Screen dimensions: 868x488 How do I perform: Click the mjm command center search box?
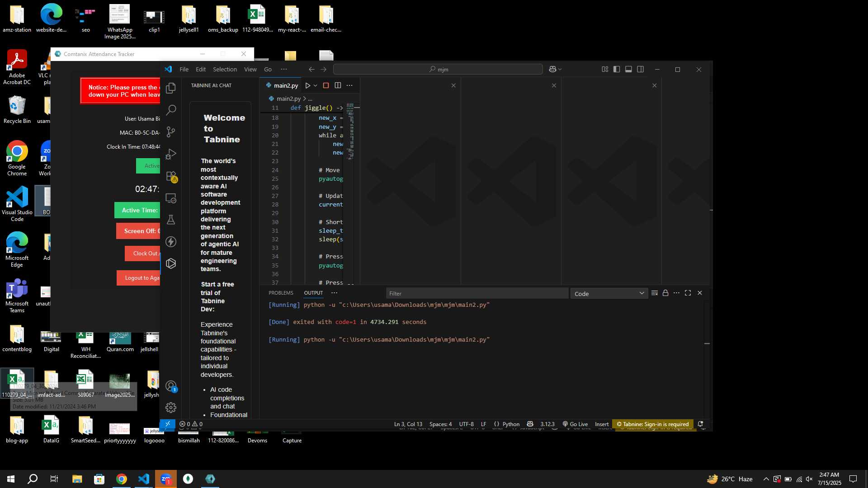pyautogui.click(x=438, y=69)
